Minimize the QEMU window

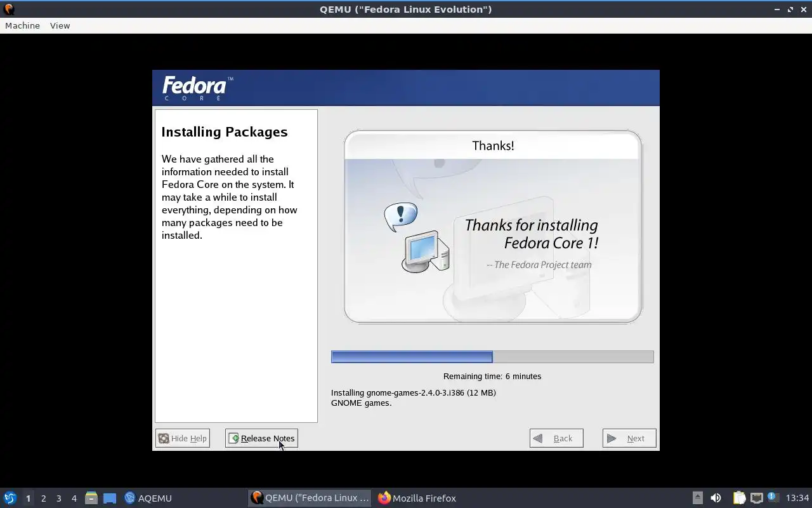pyautogui.click(x=777, y=10)
